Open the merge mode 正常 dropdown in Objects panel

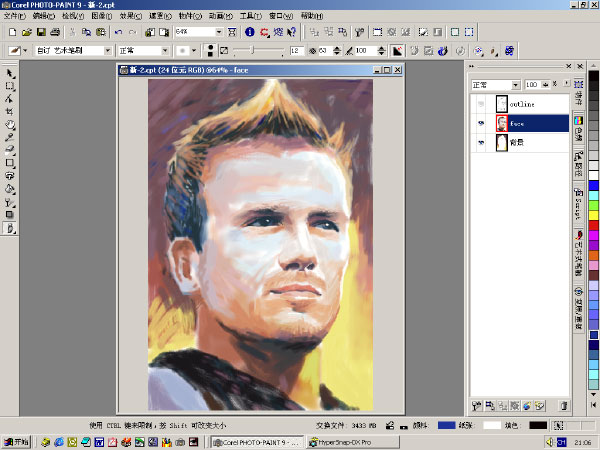515,85
